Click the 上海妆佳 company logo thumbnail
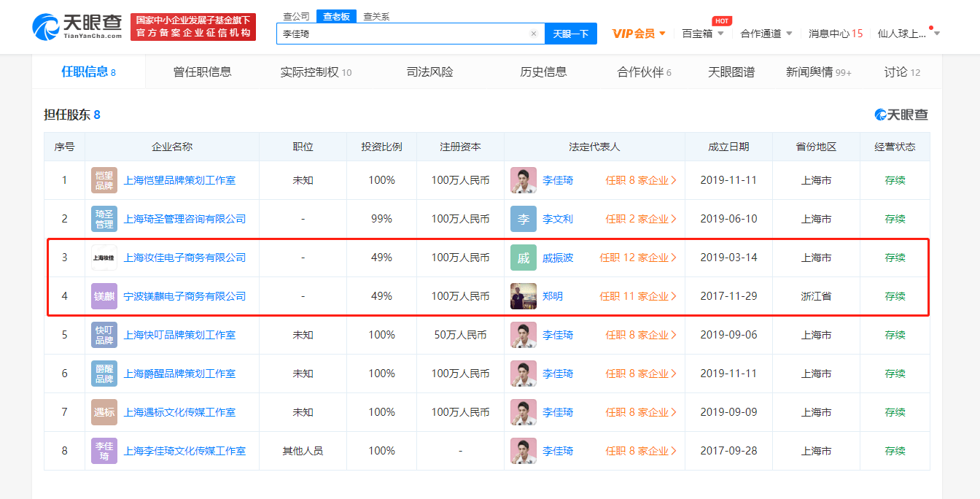This screenshot has width=980, height=499. [x=104, y=258]
